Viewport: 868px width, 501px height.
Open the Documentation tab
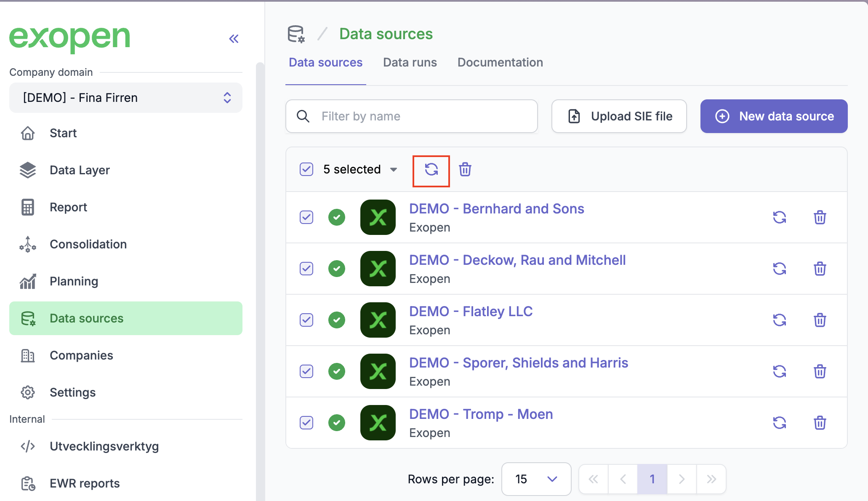[500, 62]
